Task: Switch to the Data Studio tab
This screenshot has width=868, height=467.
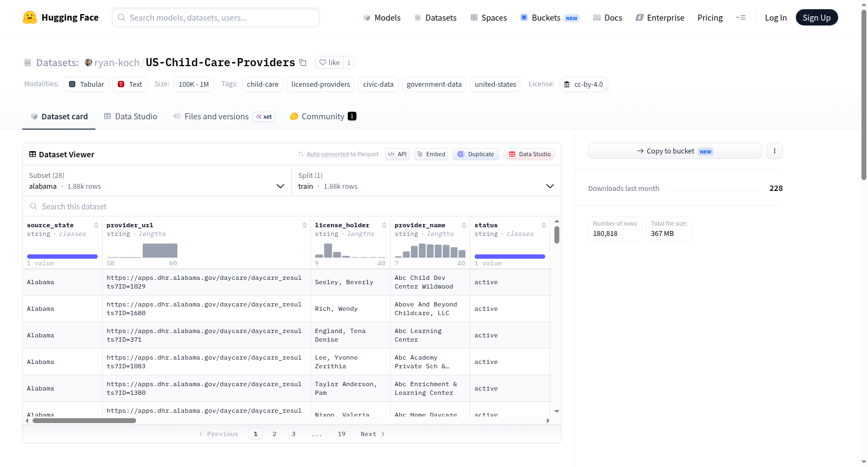Action: tap(131, 117)
